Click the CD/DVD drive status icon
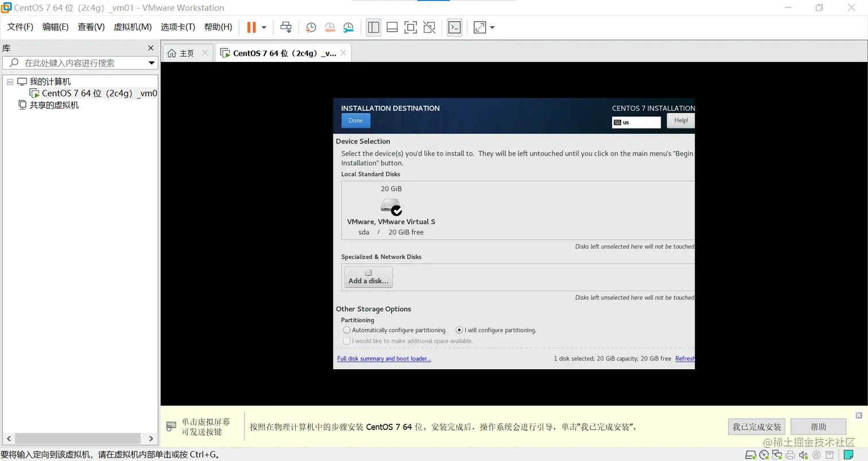Screen dimensions: 868x461 click(x=764, y=455)
